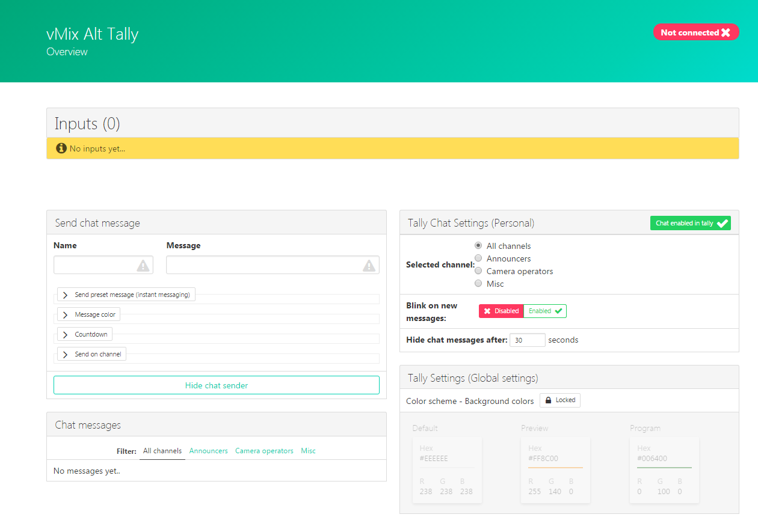Image resolution: width=758 pixels, height=532 pixels.
Task: Click the warning icon in the Message field
Action: point(369,265)
